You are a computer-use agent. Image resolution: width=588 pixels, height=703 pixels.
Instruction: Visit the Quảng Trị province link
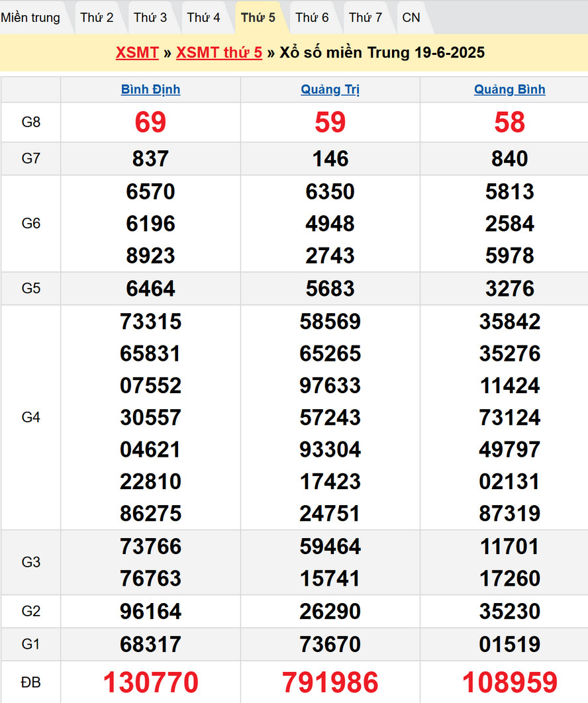(330, 89)
